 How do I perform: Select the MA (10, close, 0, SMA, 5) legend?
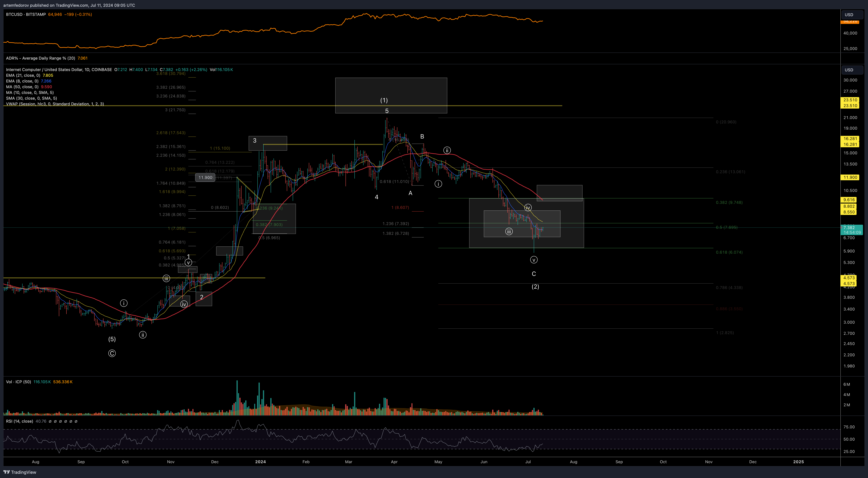(x=30, y=93)
